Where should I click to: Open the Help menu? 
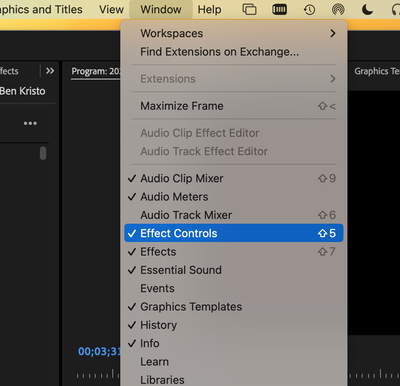click(209, 9)
